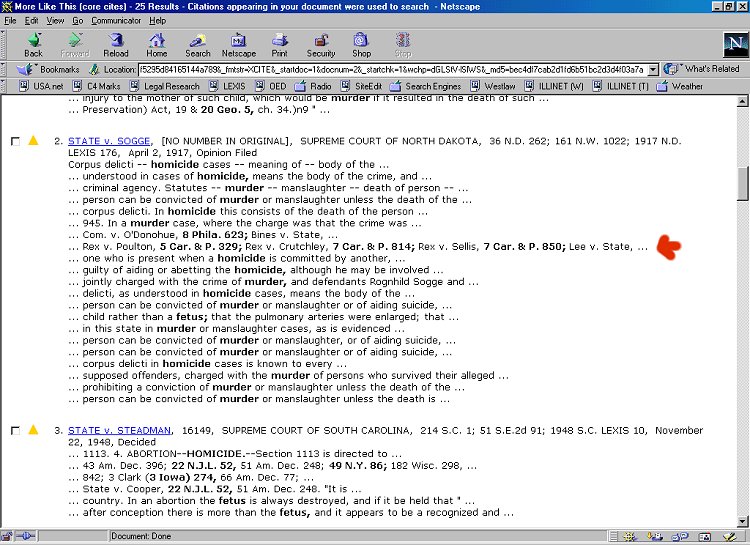Expand the Location URL dropdown arrow
Screen dimensions: 750x545
653,70
